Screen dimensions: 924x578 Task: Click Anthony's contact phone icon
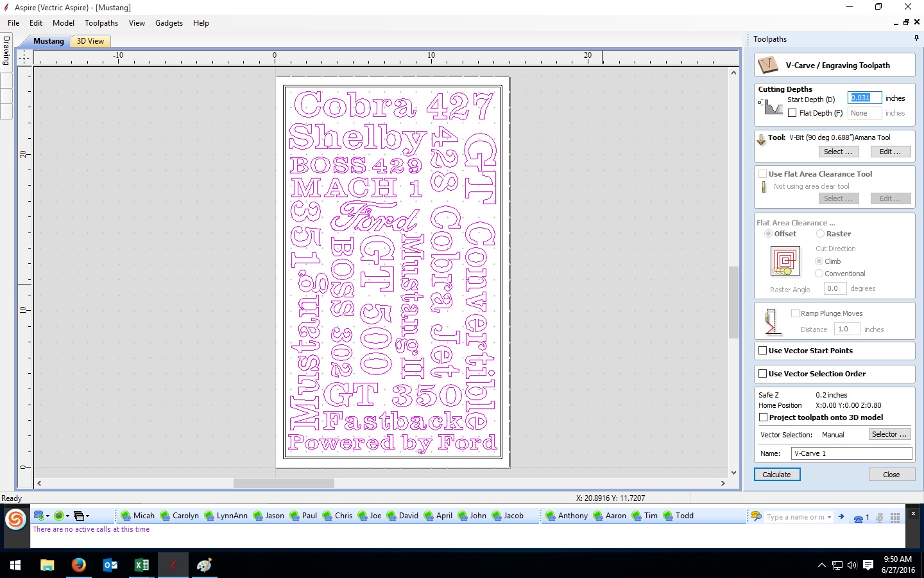551,516
